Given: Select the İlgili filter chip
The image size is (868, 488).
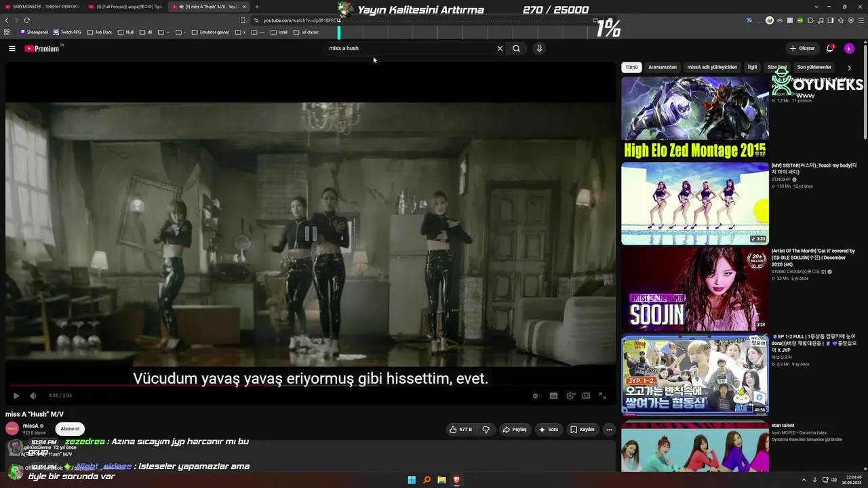Looking at the screenshot, I should point(752,67).
